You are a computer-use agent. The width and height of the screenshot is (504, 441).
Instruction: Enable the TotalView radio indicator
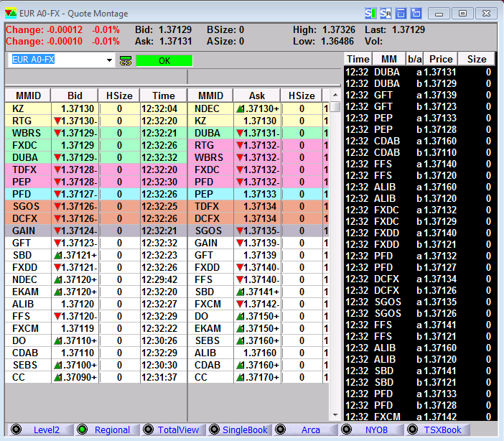(149, 430)
